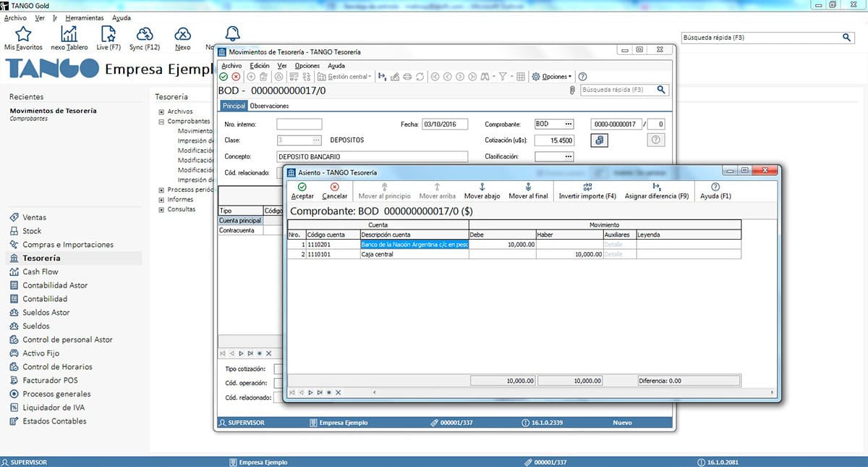This screenshot has height=467, width=868.
Task: Open the Herramientas menu
Action: tap(84, 17)
